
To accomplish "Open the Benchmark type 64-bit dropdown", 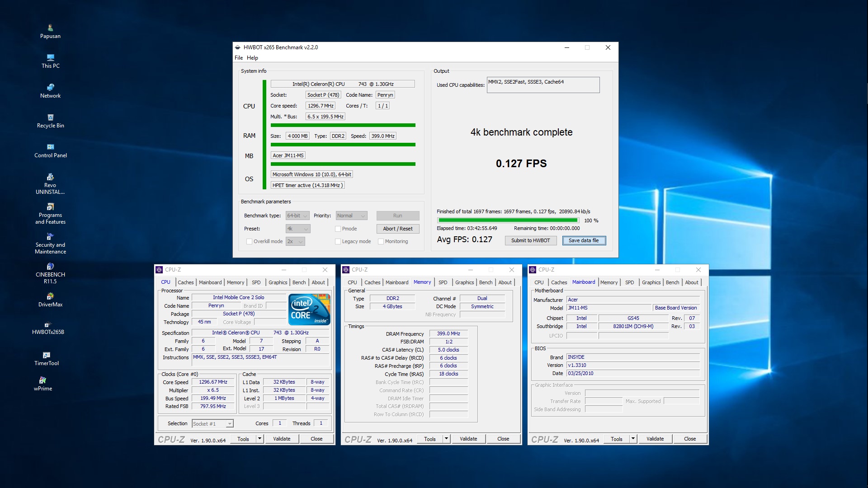I will 297,216.
